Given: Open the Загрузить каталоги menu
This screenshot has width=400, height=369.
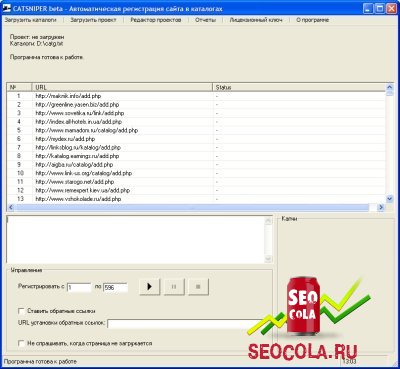Looking at the screenshot, I should [30, 20].
